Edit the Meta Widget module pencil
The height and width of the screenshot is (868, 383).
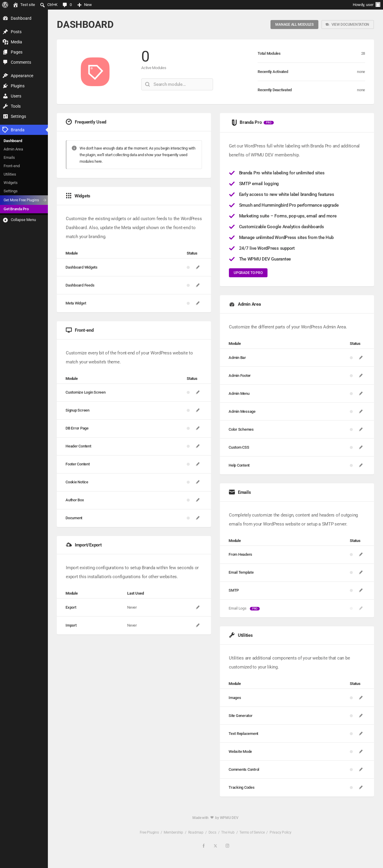(198, 303)
